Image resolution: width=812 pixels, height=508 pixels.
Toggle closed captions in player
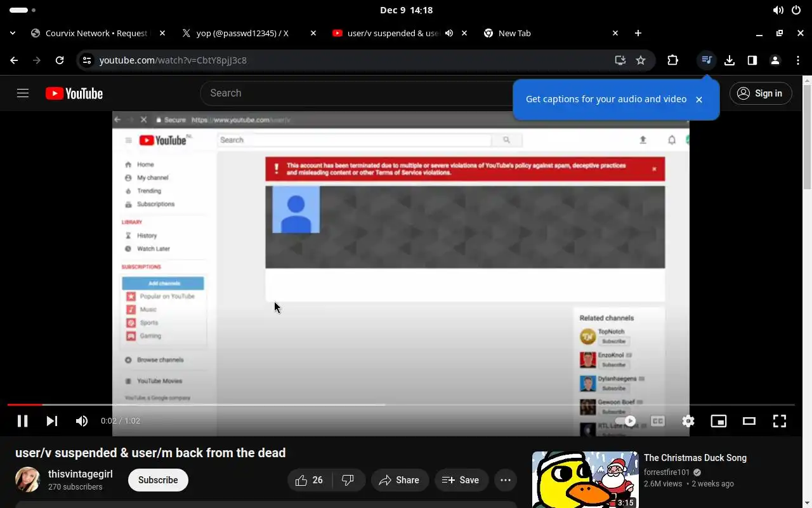(x=658, y=421)
